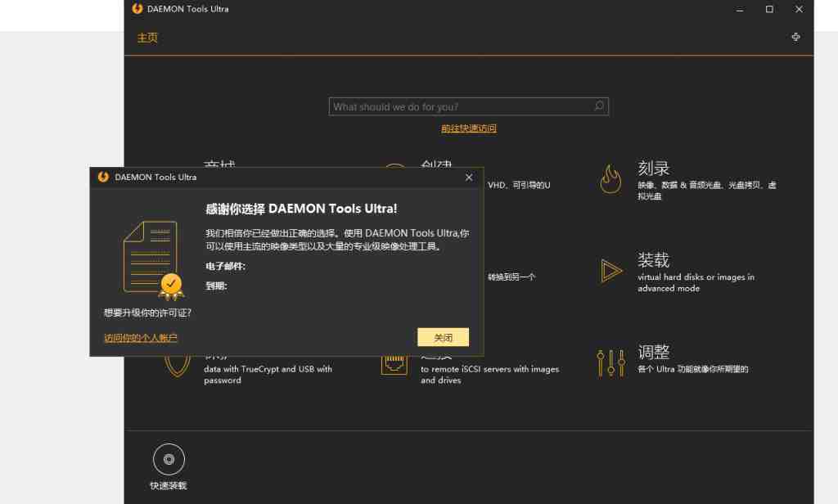
Task: Click the 装载 mount play-triangle icon
Action: pyautogui.click(x=611, y=272)
